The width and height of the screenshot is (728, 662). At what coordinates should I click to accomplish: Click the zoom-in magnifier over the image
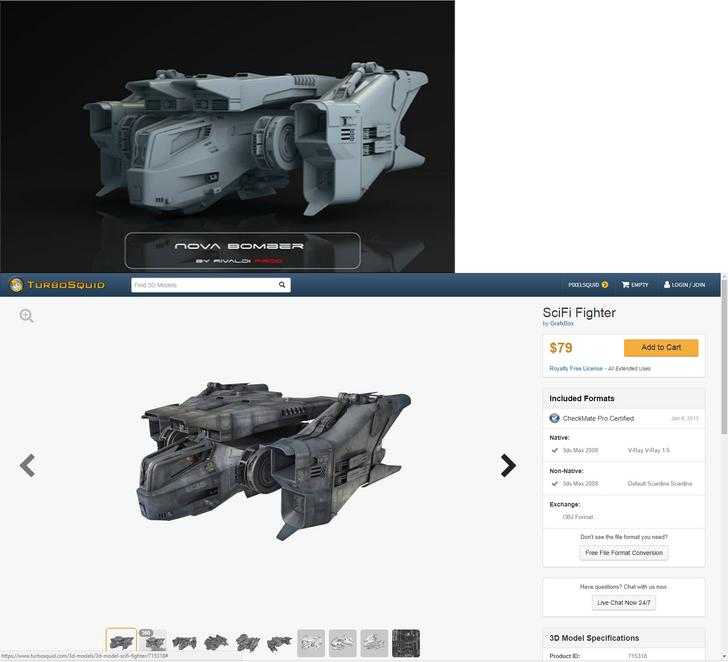coord(26,316)
